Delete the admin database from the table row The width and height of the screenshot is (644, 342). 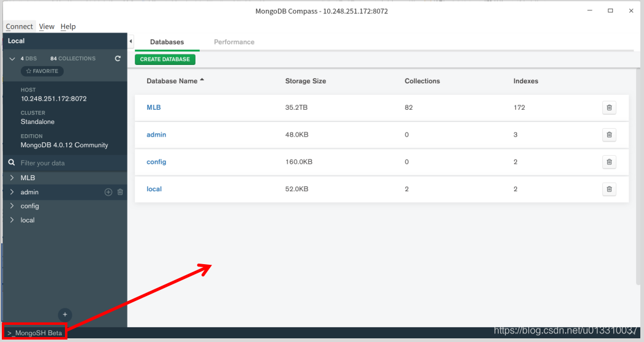click(x=609, y=134)
